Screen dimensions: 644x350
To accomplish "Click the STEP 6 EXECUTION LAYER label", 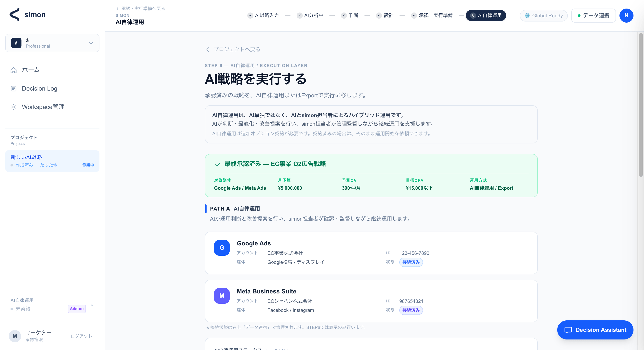I will [256, 66].
